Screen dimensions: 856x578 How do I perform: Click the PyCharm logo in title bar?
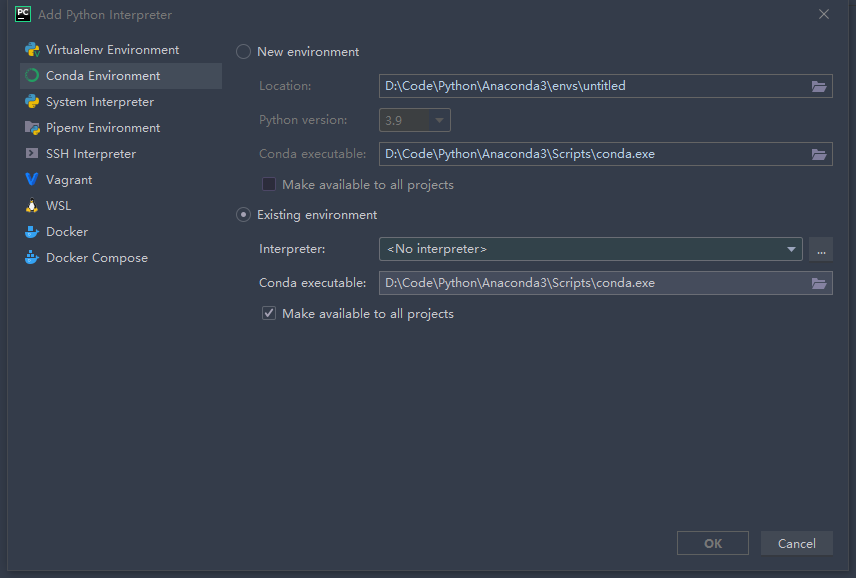[23, 14]
